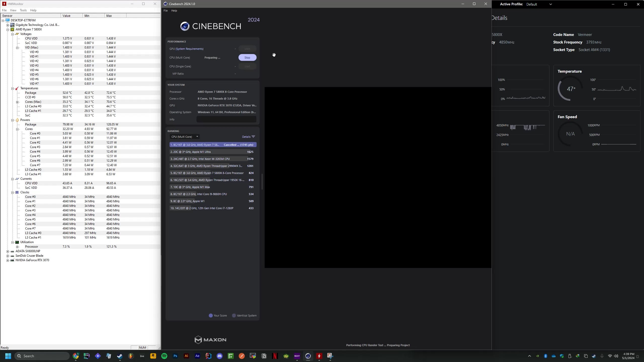Switch to HWMonitor taskbar icon
The image size is (644, 362).
coord(319,356)
